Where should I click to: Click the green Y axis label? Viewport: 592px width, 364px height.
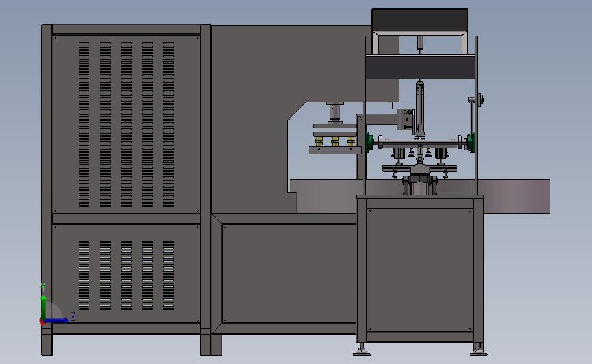[x=43, y=288]
